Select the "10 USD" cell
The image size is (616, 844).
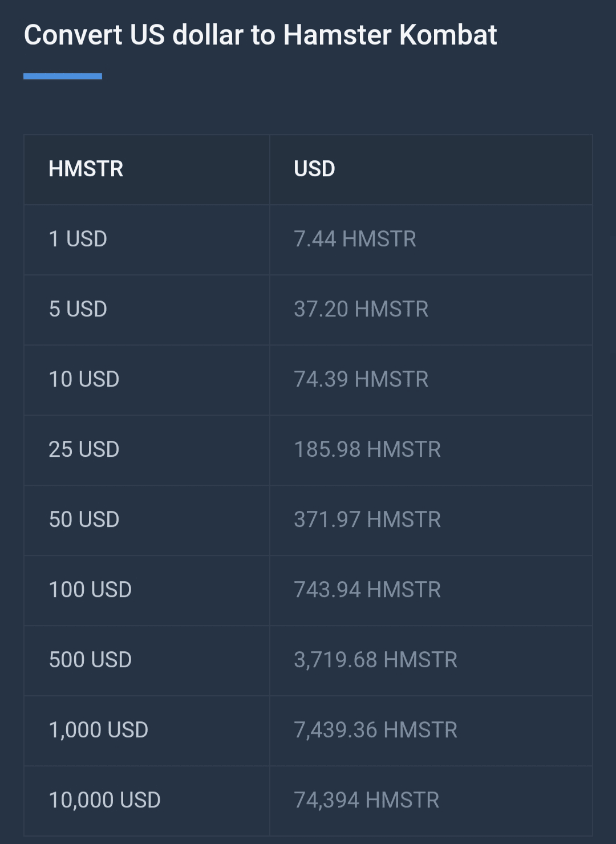point(84,379)
